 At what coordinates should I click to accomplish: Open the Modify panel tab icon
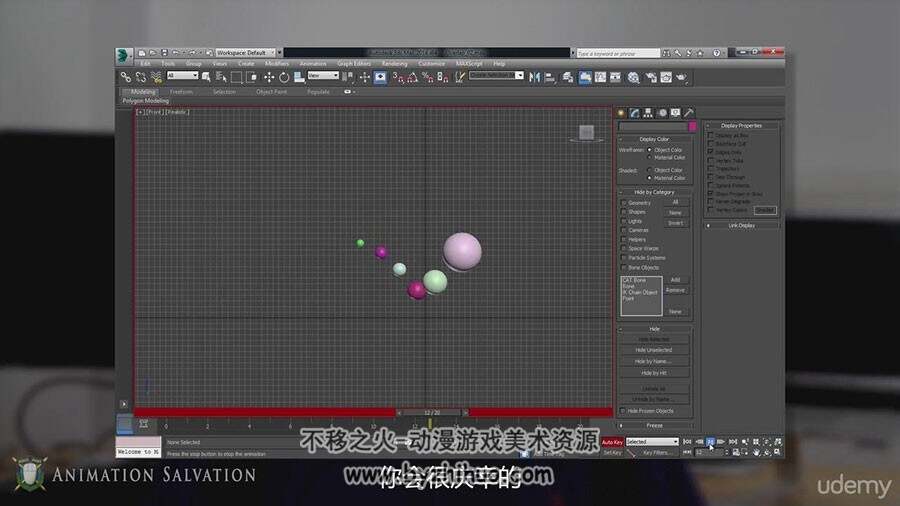(634, 113)
